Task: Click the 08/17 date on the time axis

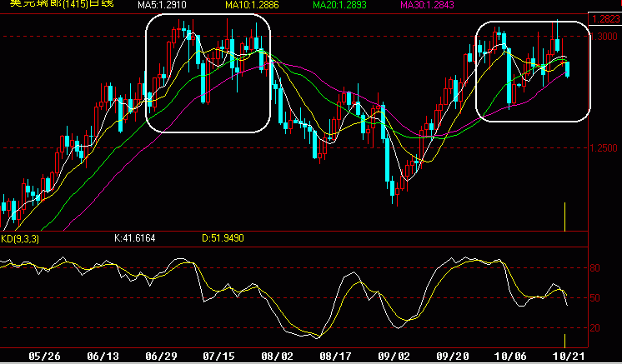Action: (x=335, y=356)
